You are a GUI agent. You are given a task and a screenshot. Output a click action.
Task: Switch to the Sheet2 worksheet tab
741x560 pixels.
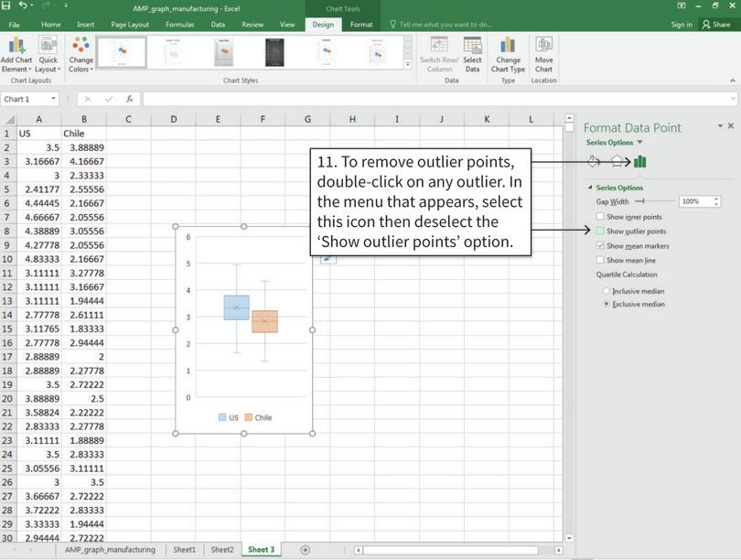221,550
